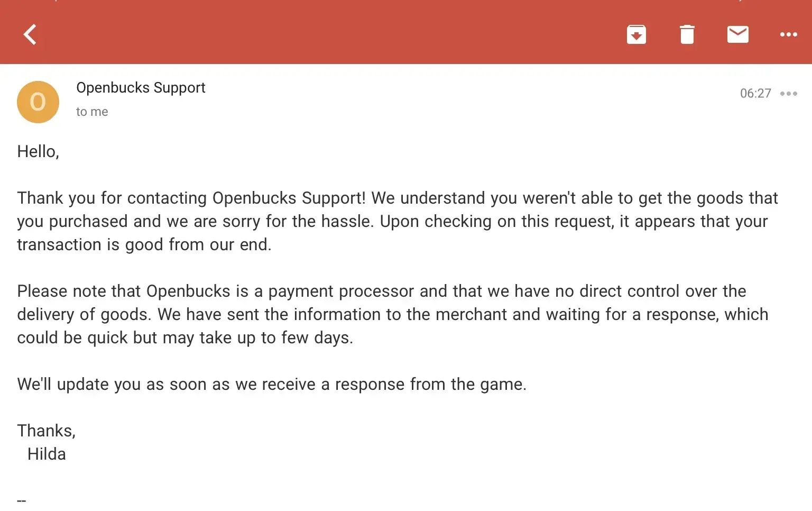Delete the email with the trash icon
Viewport: 812px width, 511px height.
[687, 35]
